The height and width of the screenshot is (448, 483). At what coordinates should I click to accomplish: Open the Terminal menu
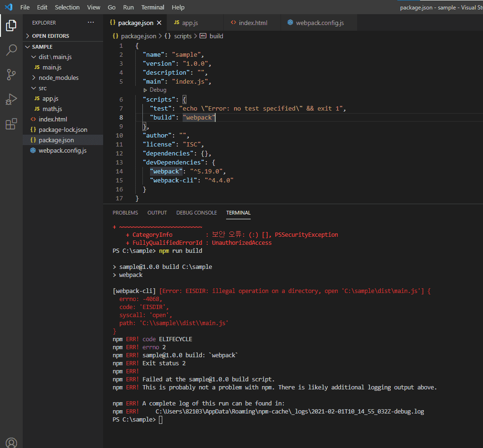pyautogui.click(x=153, y=7)
